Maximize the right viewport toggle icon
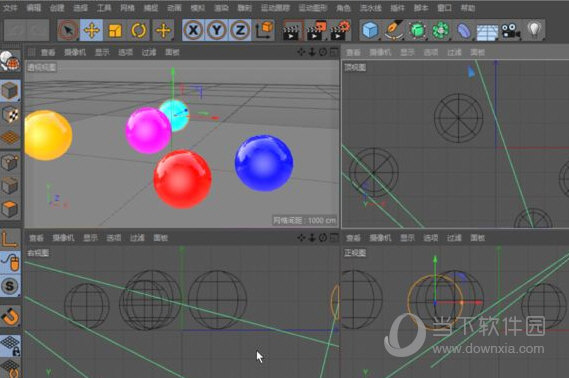The width and height of the screenshot is (569, 378). click(x=334, y=238)
